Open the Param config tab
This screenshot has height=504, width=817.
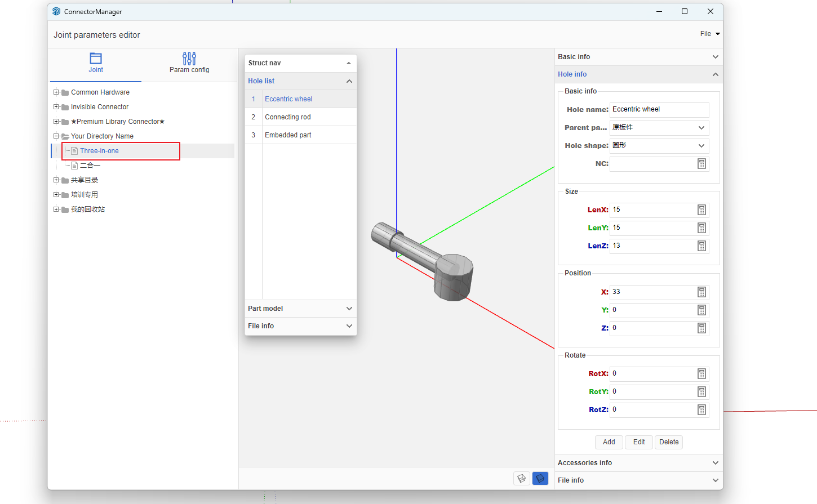pos(189,63)
